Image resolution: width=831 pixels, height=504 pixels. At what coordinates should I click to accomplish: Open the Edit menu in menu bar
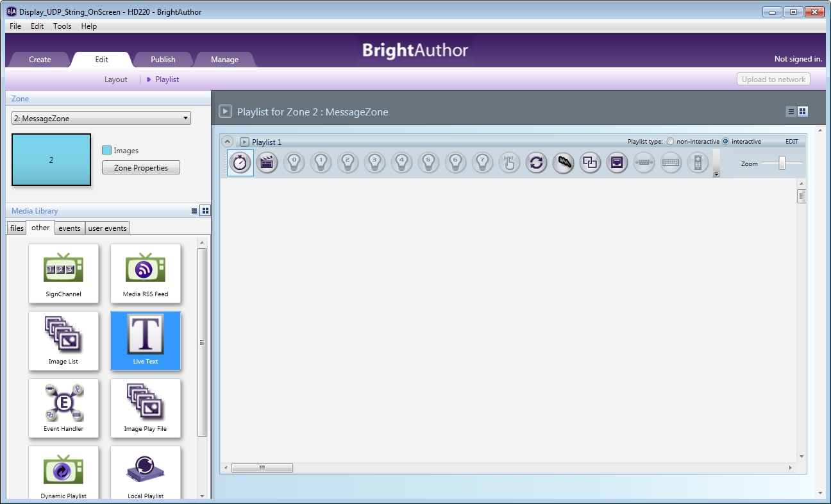37,26
